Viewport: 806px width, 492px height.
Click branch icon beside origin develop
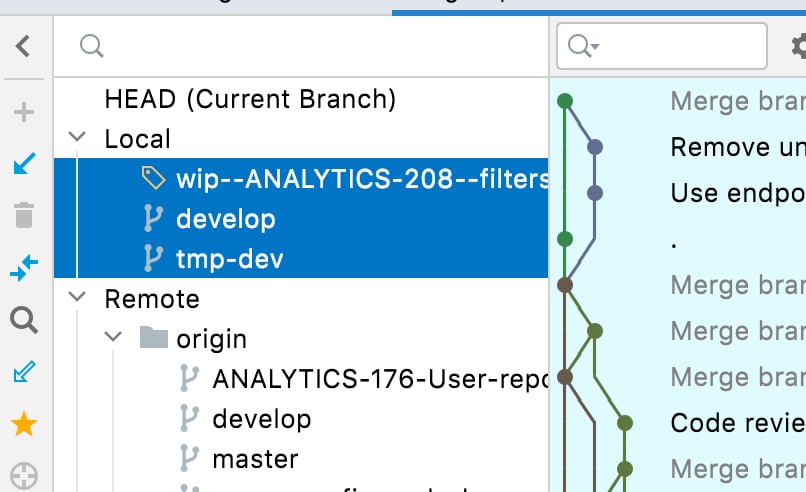tap(189, 418)
